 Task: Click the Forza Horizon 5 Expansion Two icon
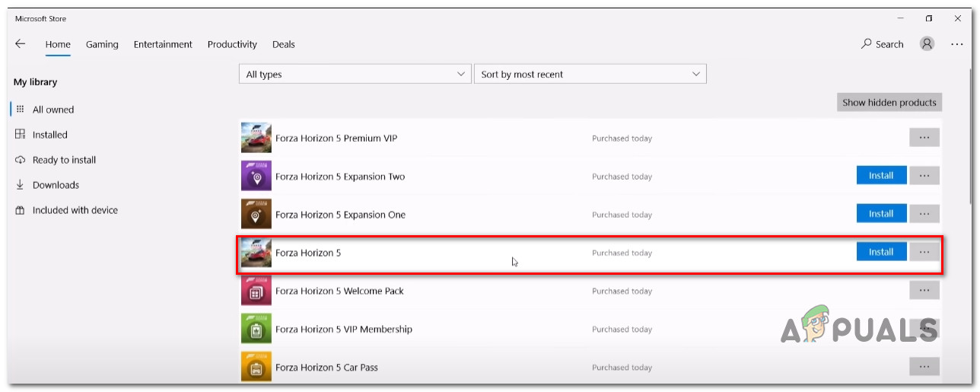point(256,177)
